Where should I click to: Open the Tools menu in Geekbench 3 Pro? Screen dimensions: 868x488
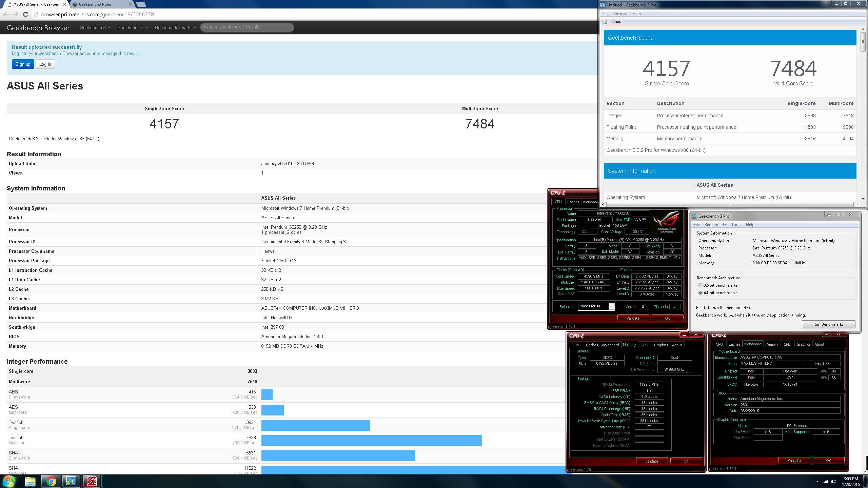(x=736, y=225)
